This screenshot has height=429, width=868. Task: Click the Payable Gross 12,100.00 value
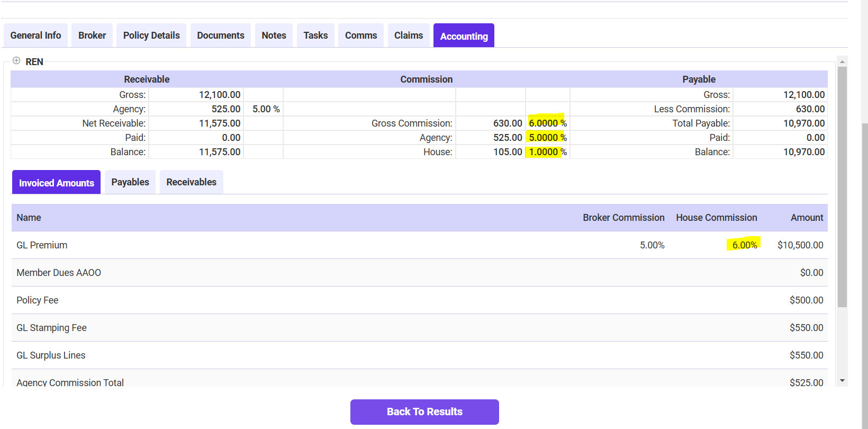click(x=804, y=95)
